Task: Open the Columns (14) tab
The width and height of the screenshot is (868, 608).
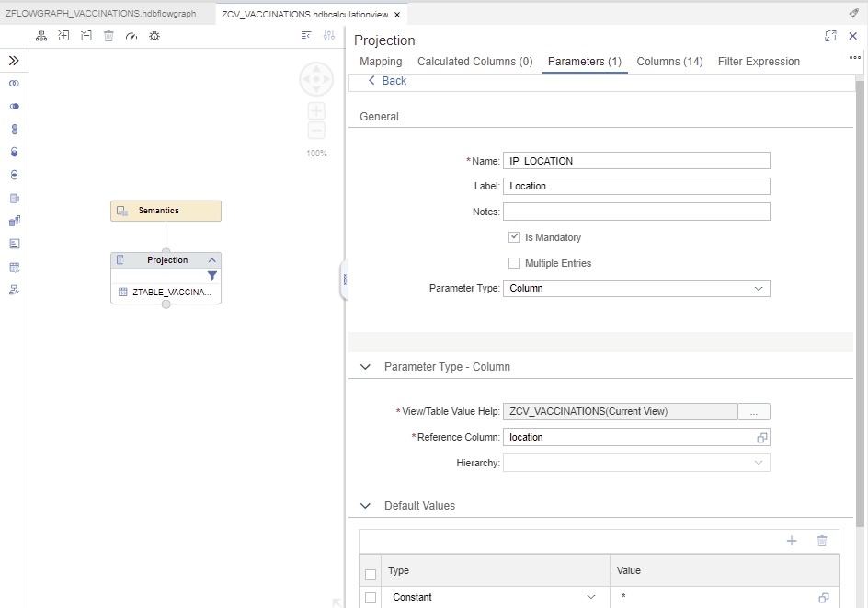Action: point(669,62)
